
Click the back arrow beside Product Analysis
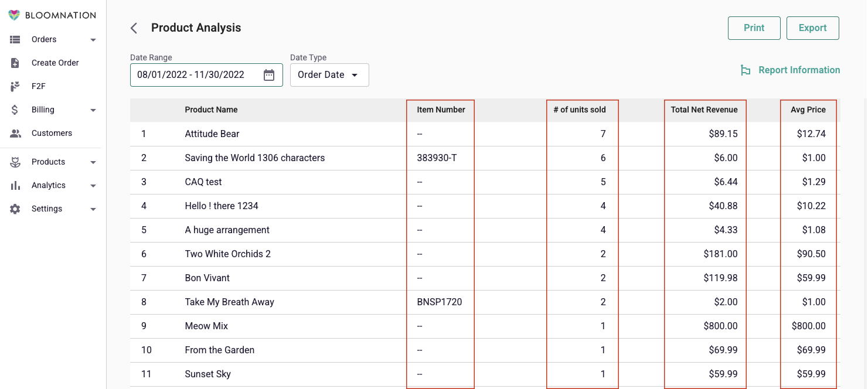134,28
